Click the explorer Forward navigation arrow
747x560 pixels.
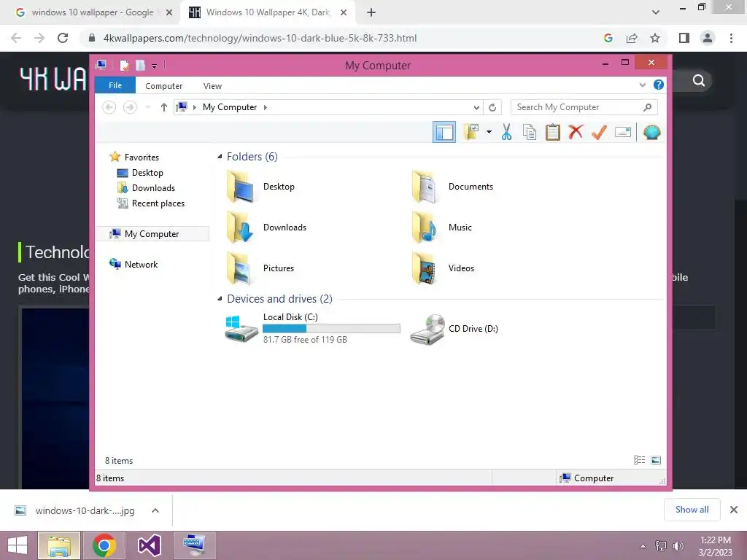[130, 107]
